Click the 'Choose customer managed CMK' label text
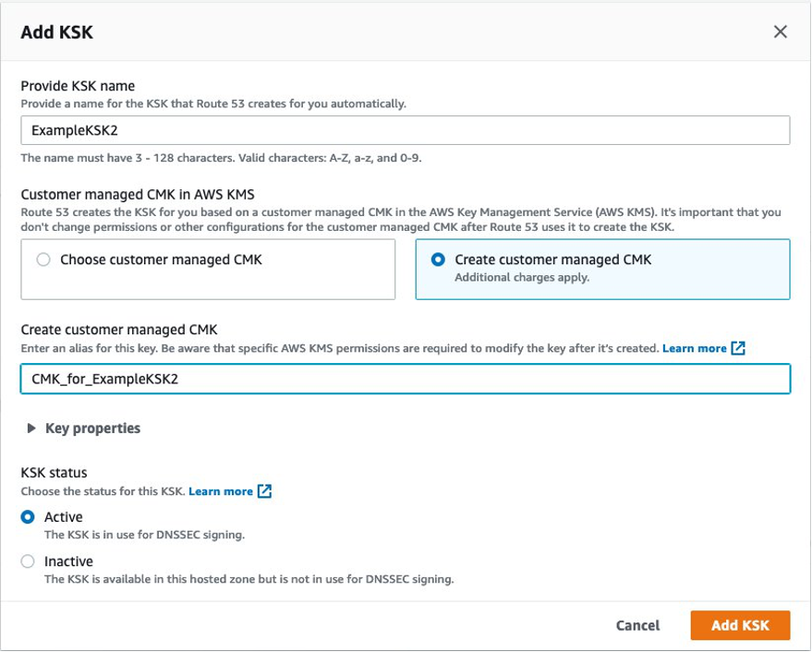Image resolution: width=812 pixels, height=652 pixels. pyautogui.click(x=161, y=260)
